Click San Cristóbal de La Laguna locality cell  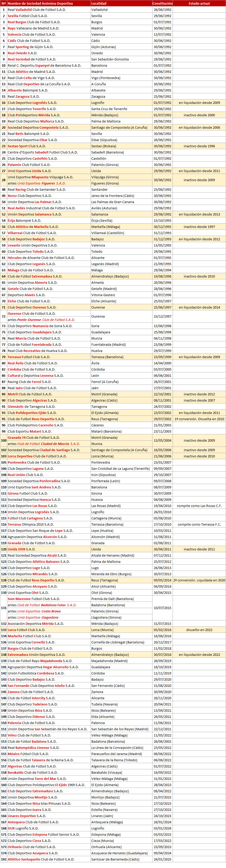120,469
